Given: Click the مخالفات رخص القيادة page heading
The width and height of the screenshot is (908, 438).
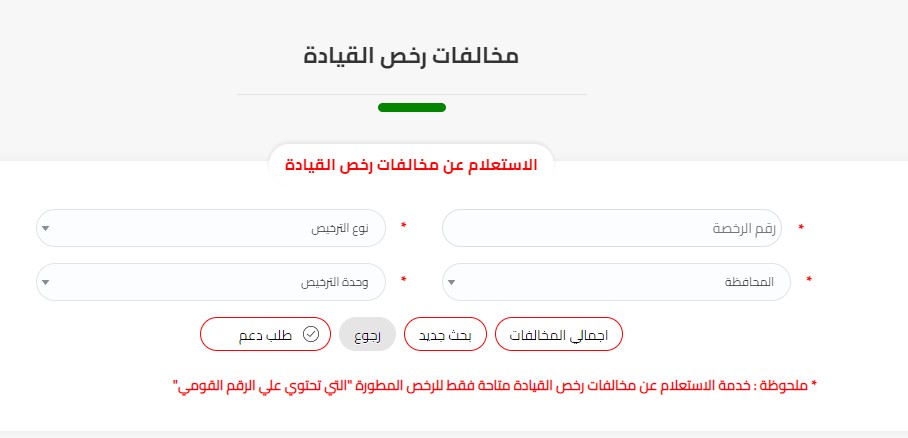Looking at the screenshot, I should coord(412,55).
